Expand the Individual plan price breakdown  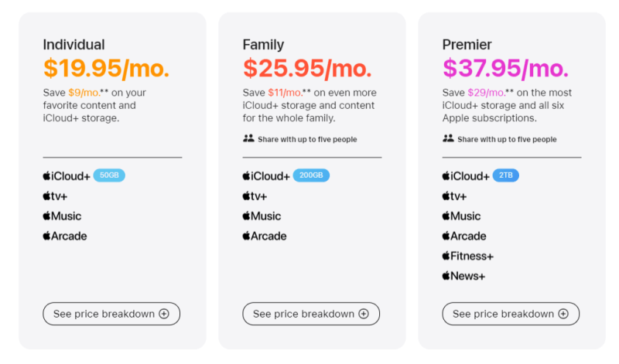click(111, 314)
